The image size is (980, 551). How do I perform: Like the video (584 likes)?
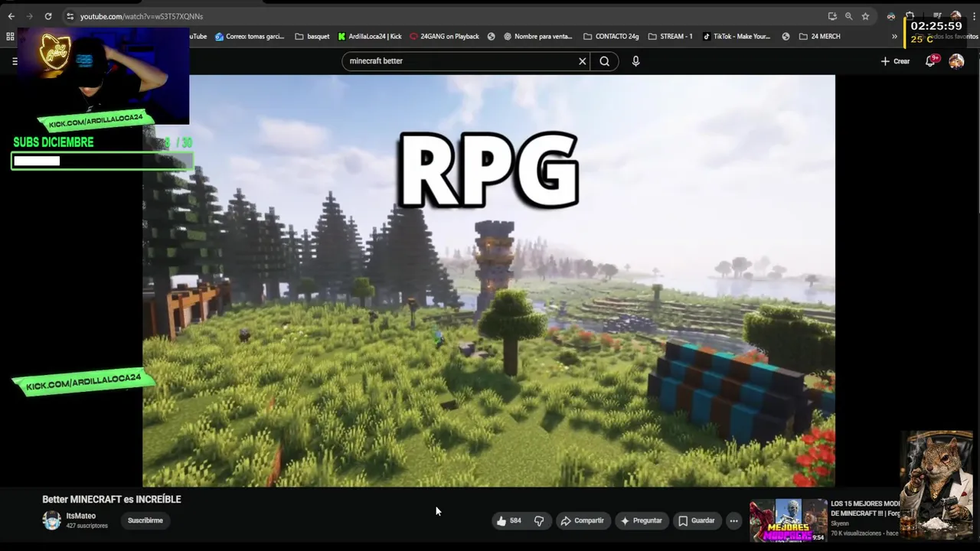(510, 520)
